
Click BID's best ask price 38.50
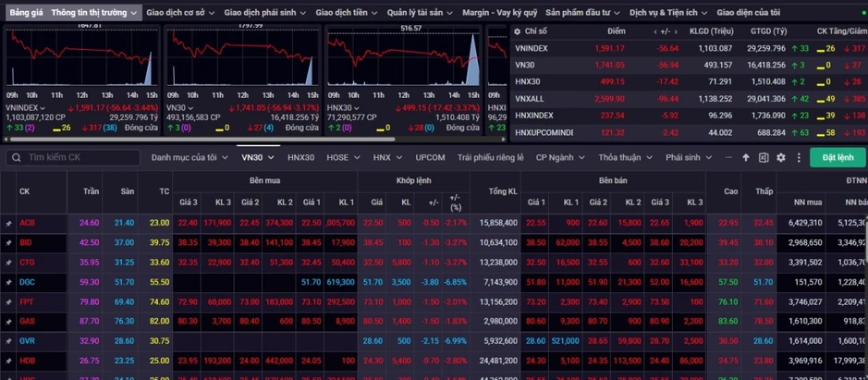click(536, 242)
